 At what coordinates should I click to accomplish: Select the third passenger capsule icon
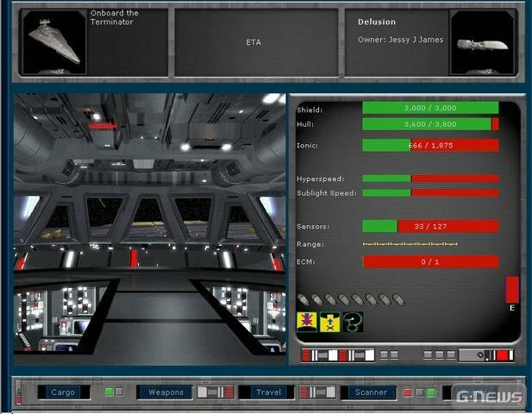pyautogui.click(x=330, y=299)
